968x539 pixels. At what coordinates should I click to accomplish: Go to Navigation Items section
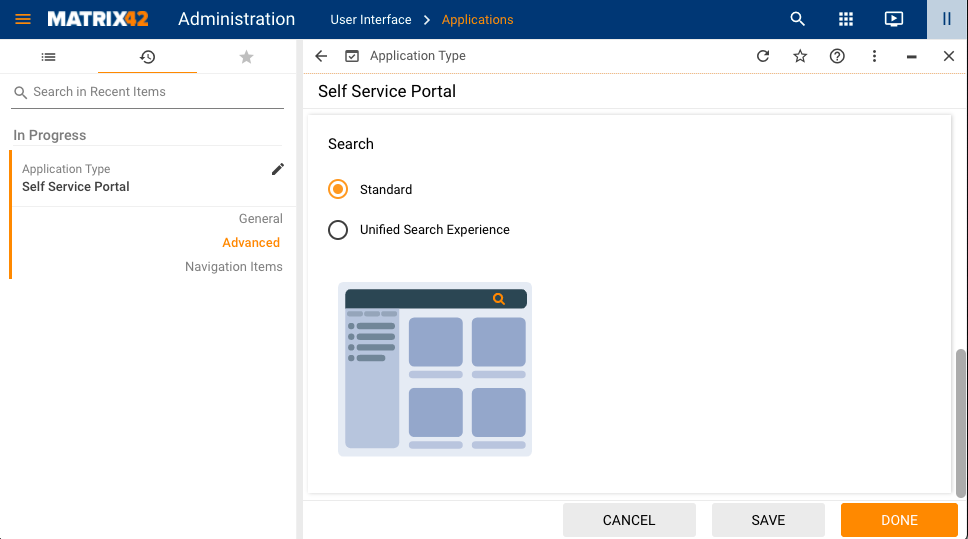click(x=233, y=267)
